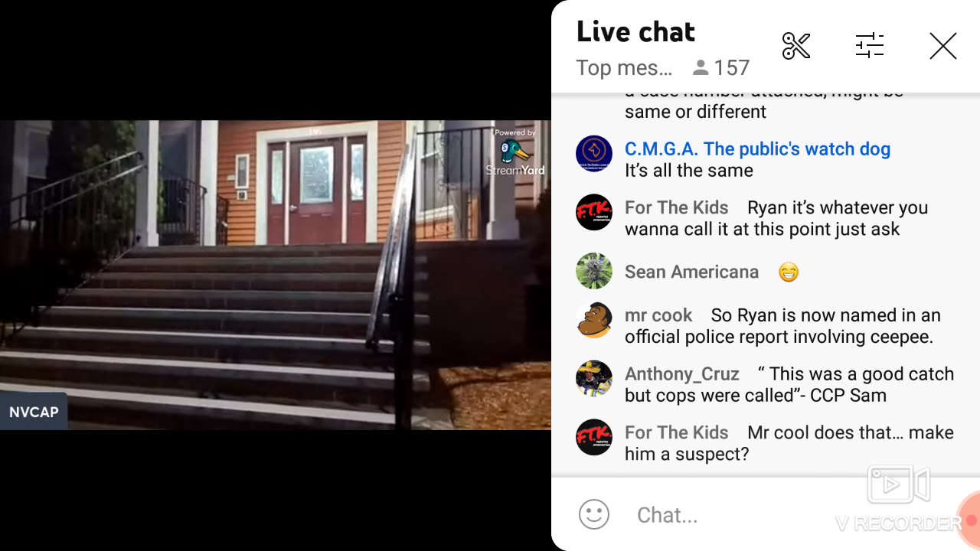Close the Live chat panel
980x551 pixels.
[x=943, y=47]
